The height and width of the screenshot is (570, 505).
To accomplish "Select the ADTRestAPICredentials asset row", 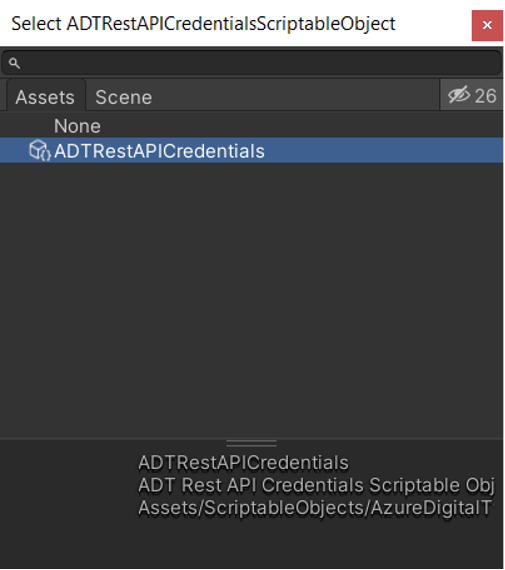I will (252, 150).
